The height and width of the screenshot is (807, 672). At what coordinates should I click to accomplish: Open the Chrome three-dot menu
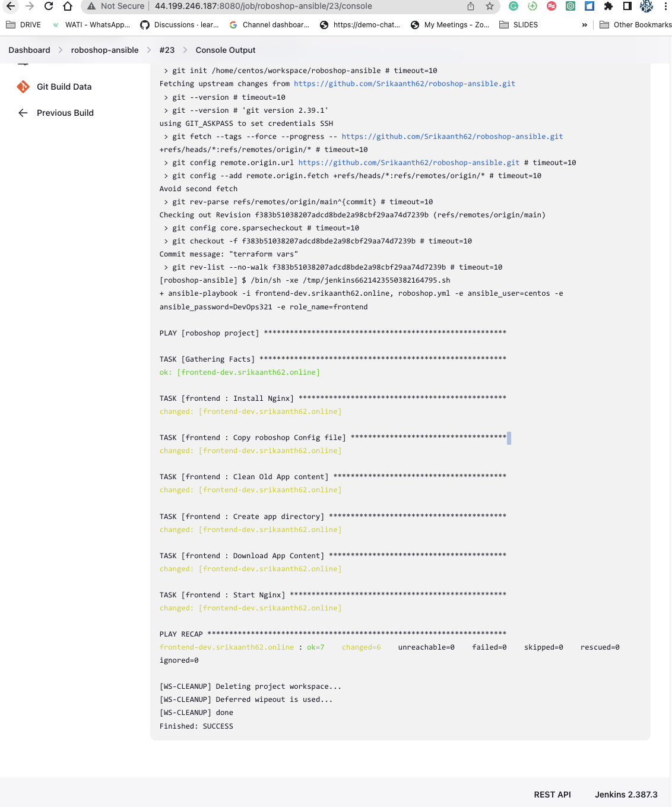click(666, 7)
